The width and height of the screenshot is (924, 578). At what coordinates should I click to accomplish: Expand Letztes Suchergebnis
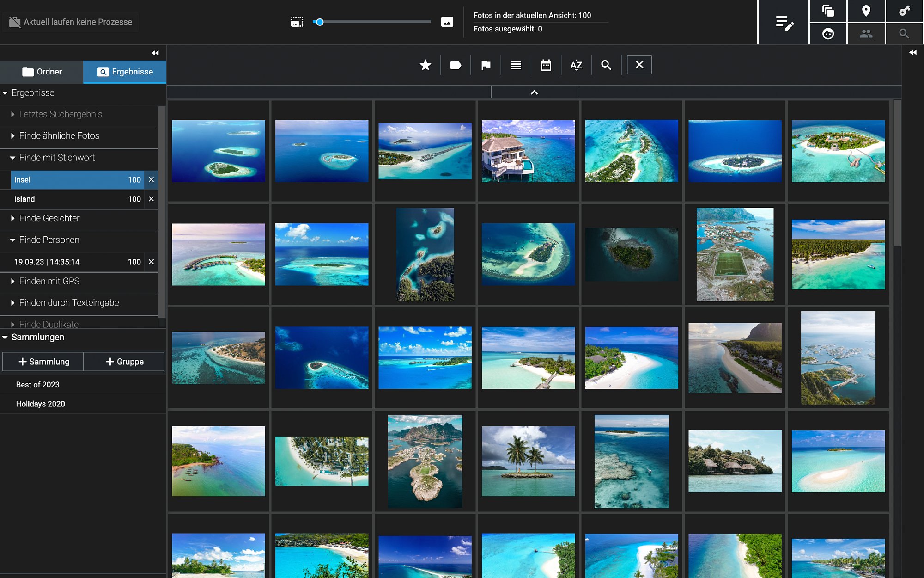pyautogui.click(x=12, y=114)
